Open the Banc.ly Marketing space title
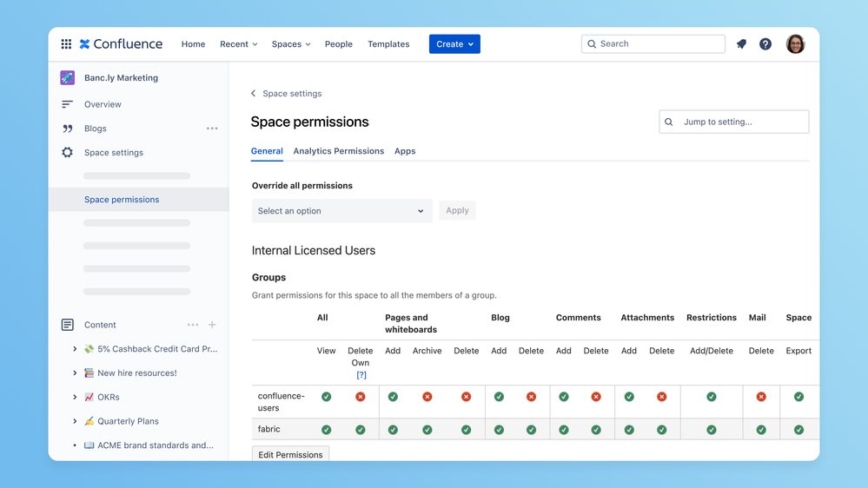The width and height of the screenshot is (868, 488). point(122,77)
